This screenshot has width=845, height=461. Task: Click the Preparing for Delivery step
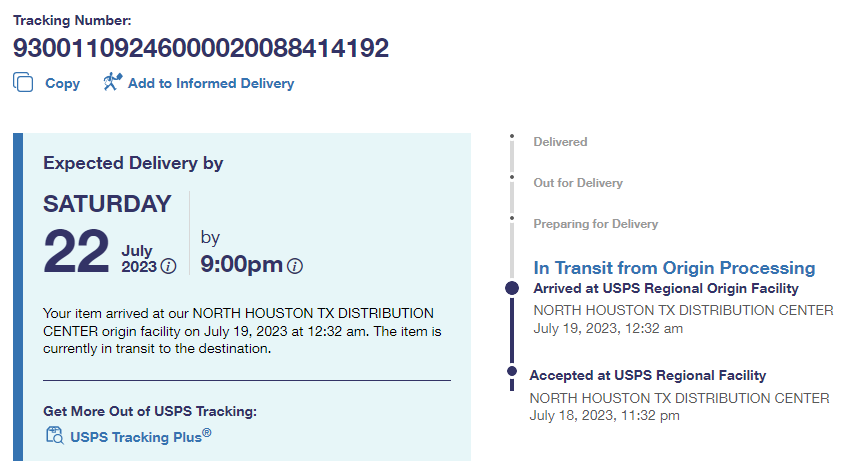coord(595,224)
